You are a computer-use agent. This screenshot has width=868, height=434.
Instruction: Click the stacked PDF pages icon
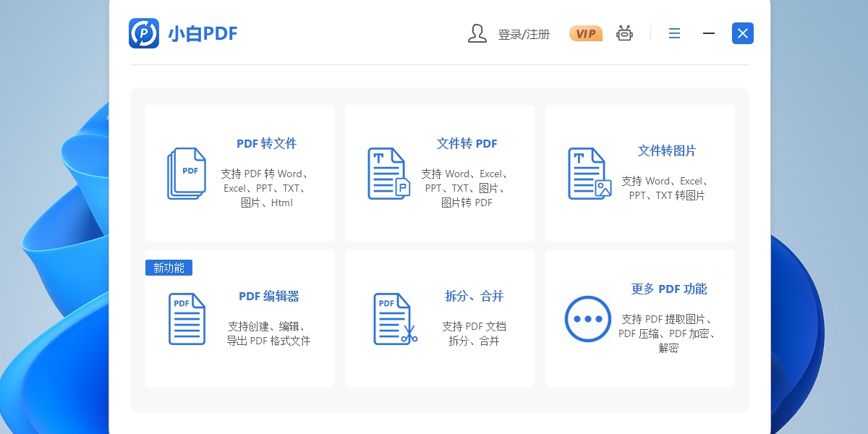click(187, 174)
